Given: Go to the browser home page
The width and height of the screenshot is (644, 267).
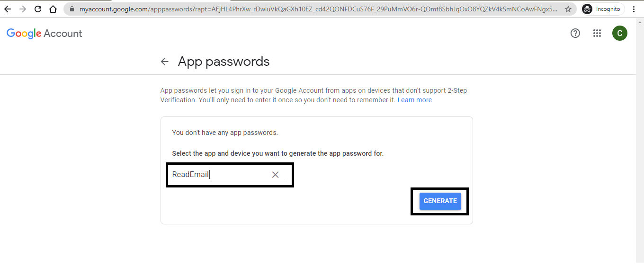Looking at the screenshot, I should click(53, 9).
